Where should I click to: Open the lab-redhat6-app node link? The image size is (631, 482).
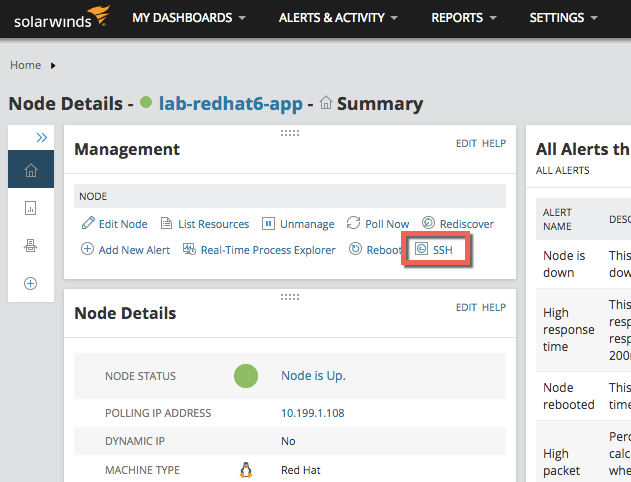(231, 103)
